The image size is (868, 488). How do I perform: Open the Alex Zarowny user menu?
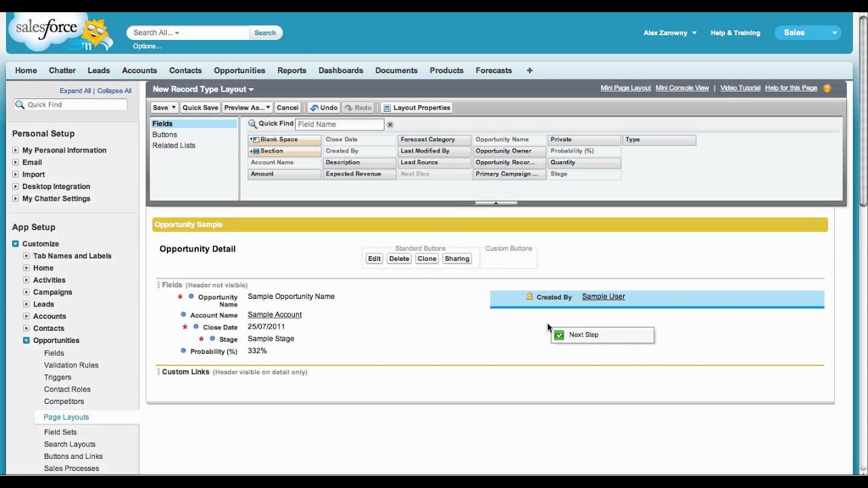670,33
